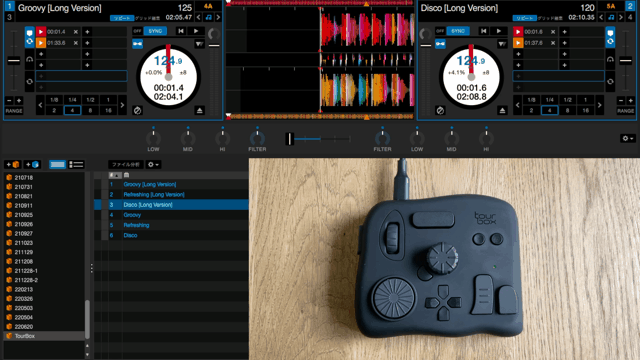The image size is (640, 360).
Task: Switch browser to list view layout
Action: [x=76, y=164]
